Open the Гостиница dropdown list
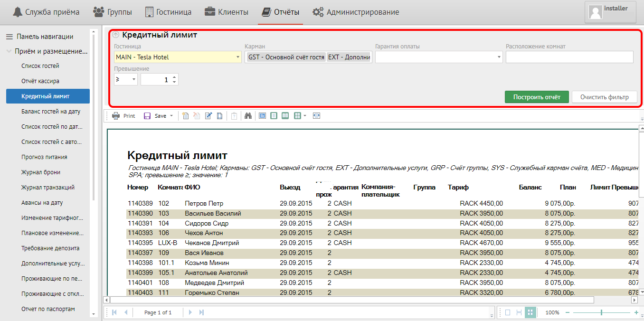Image resolution: width=644 pixels, height=321 pixels. pos(238,57)
